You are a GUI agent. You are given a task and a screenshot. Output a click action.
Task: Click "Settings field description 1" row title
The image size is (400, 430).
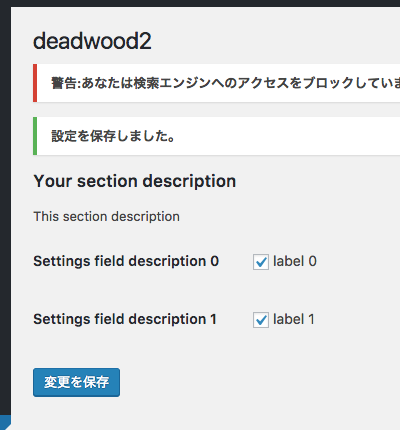tap(125, 319)
